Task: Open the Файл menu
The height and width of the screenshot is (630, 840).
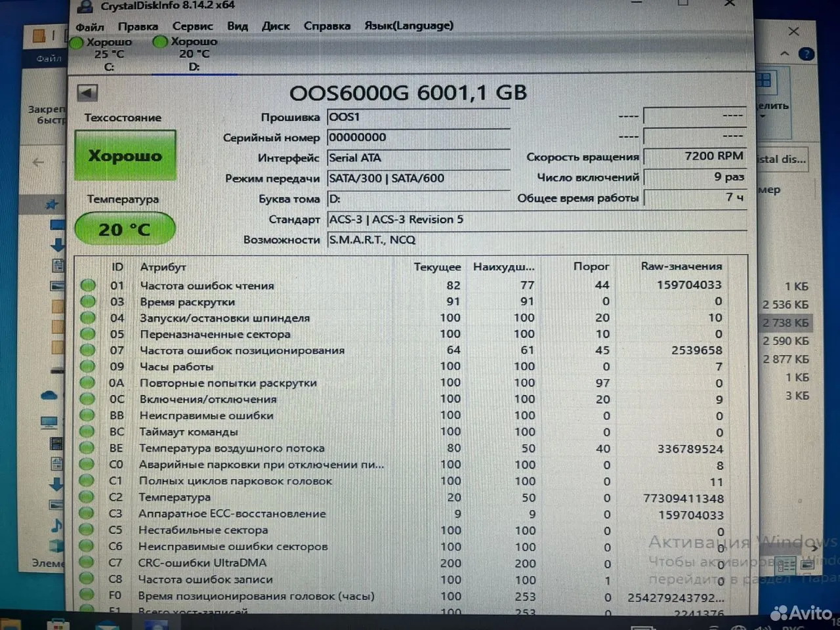Action: coord(90,27)
